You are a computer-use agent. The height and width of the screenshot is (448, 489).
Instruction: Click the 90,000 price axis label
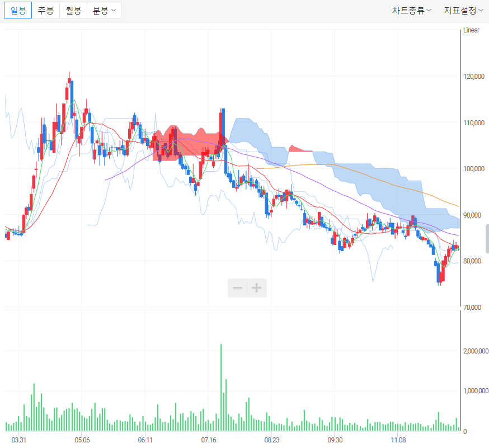click(472, 215)
